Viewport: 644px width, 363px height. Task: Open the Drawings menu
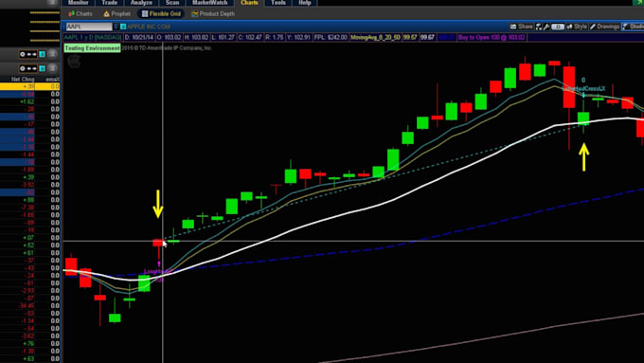pos(604,27)
